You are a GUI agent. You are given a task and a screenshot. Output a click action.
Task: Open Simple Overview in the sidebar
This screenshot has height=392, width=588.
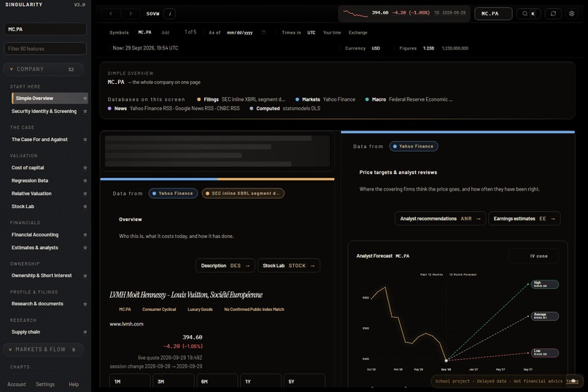[50, 99]
